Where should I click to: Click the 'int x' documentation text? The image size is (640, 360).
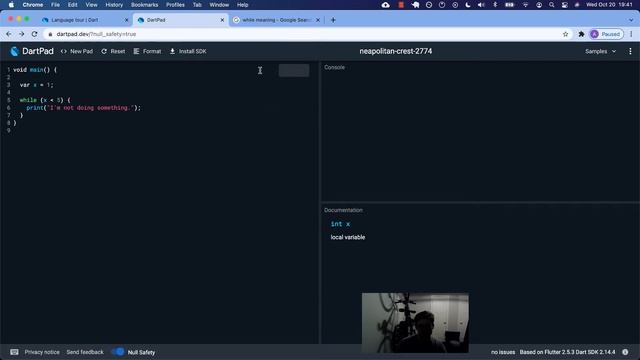tap(340, 224)
